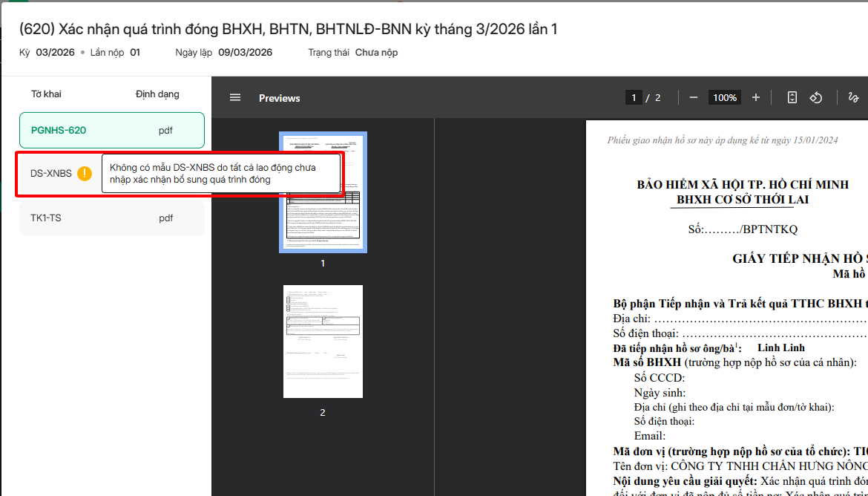Click the Previews title text

280,98
